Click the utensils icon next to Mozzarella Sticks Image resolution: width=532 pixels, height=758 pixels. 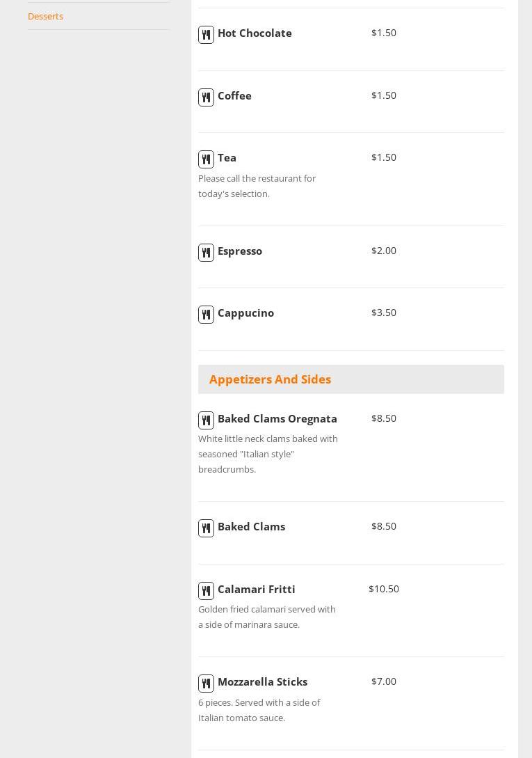pyautogui.click(x=206, y=684)
